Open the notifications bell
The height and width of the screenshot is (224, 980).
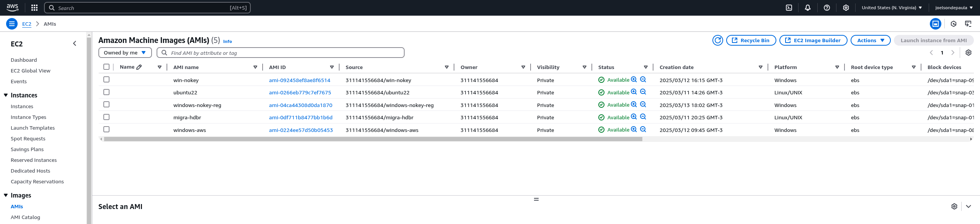(x=808, y=8)
